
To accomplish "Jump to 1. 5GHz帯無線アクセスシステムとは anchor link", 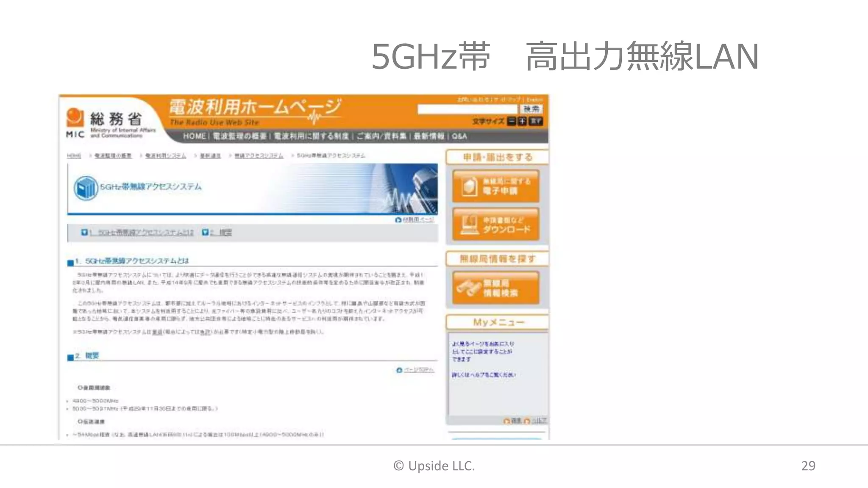I will click(x=142, y=233).
